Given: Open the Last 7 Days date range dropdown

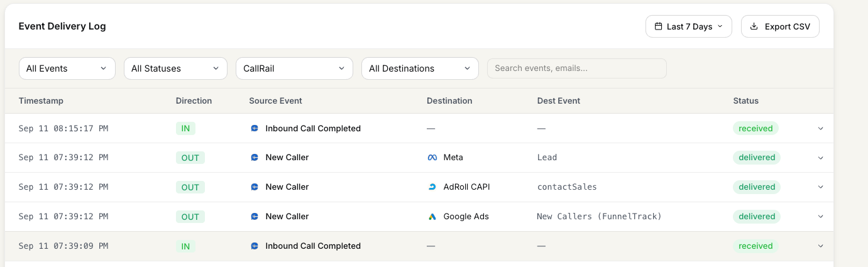Looking at the screenshot, I should [689, 26].
